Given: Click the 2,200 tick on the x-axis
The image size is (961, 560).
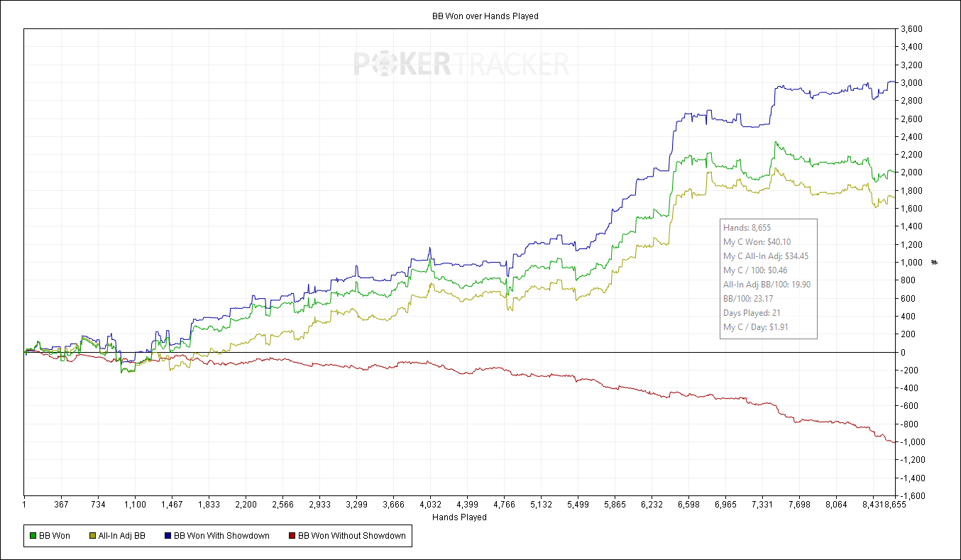Looking at the screenshot, I should [246, 505].
